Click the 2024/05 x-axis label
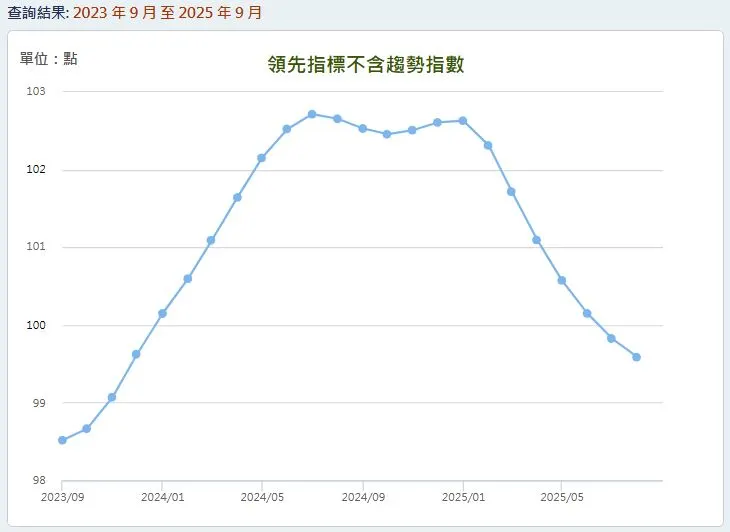The width and height of the screenshot is (730, 532). (x=262, y=497)
